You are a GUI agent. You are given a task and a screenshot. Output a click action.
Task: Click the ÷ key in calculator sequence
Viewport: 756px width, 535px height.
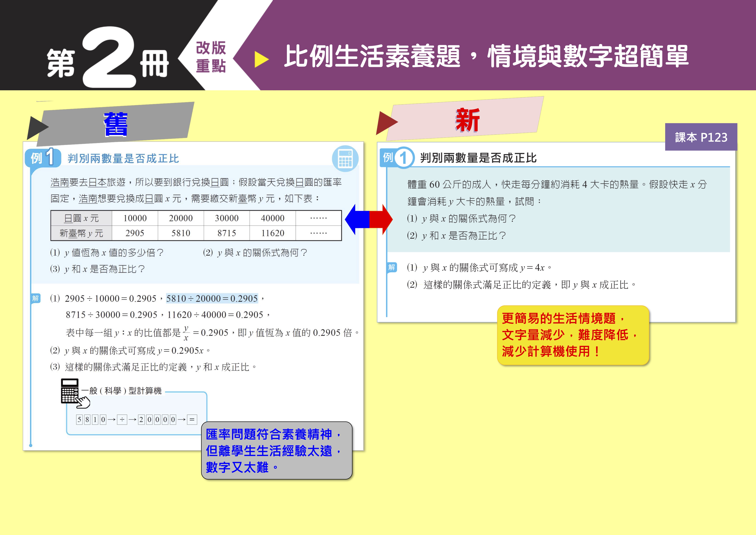coord(122,419)
